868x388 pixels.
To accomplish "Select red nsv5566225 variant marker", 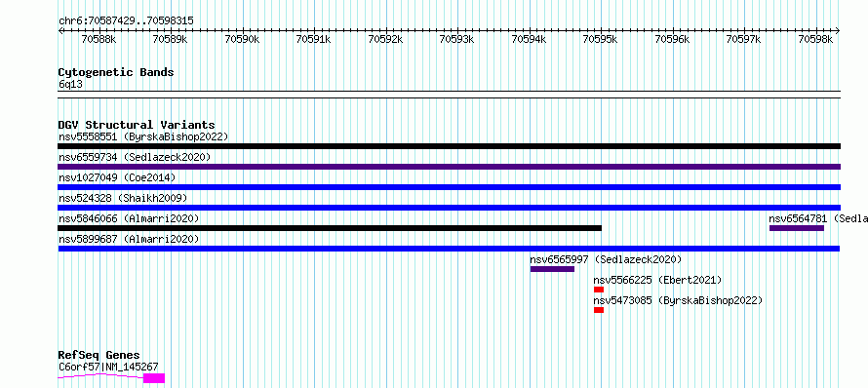I will pos(599,290).
